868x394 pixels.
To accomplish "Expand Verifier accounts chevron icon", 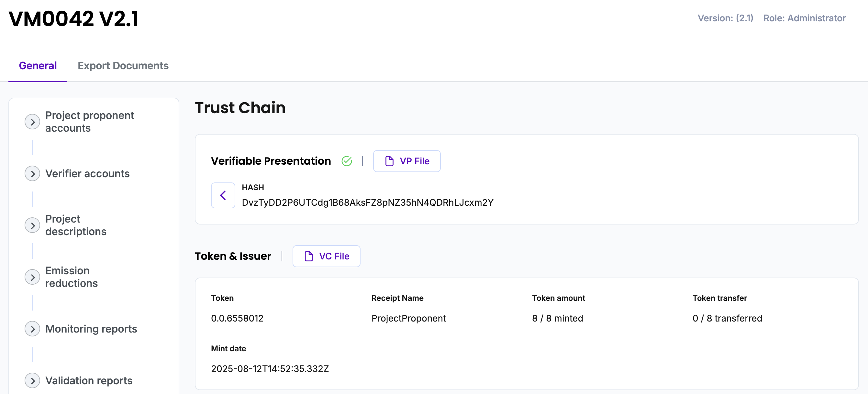I will (32, 173).
